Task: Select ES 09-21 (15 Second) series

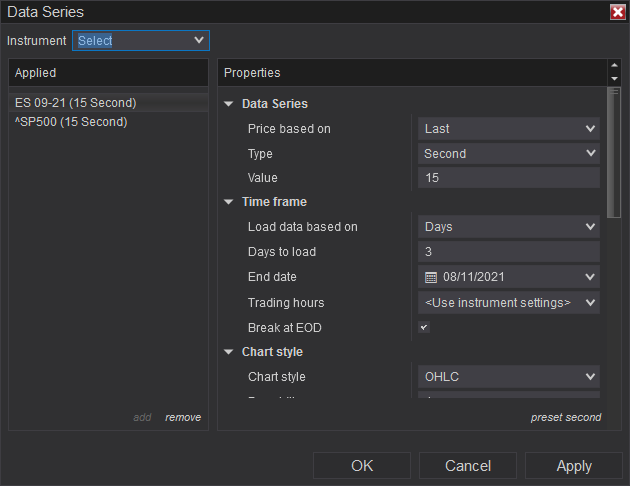Action: 76,102
